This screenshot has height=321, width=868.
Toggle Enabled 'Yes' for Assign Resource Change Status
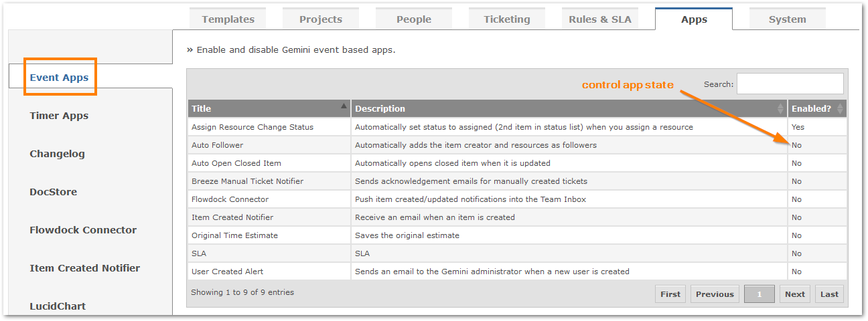pos(798,127)
